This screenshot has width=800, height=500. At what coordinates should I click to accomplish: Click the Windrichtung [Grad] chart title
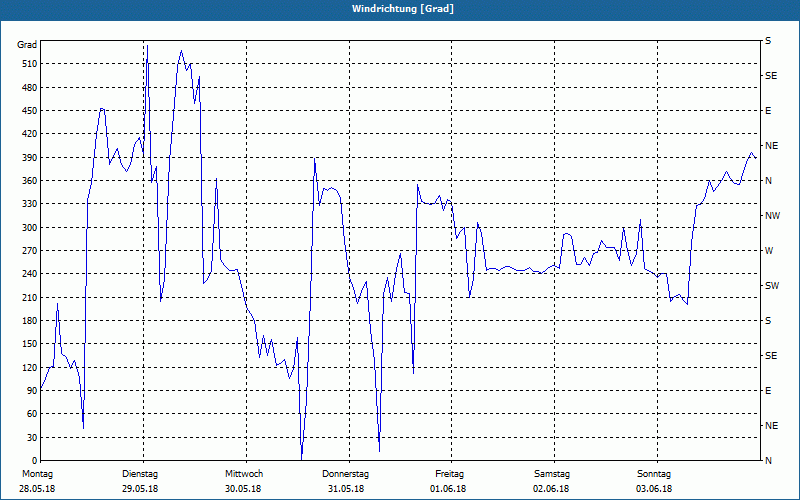pos(403,9)
